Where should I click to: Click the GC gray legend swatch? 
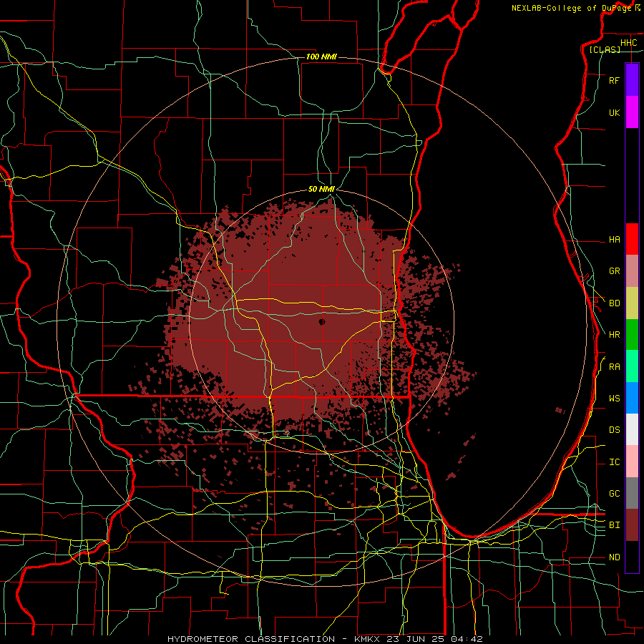click(632, 493)
